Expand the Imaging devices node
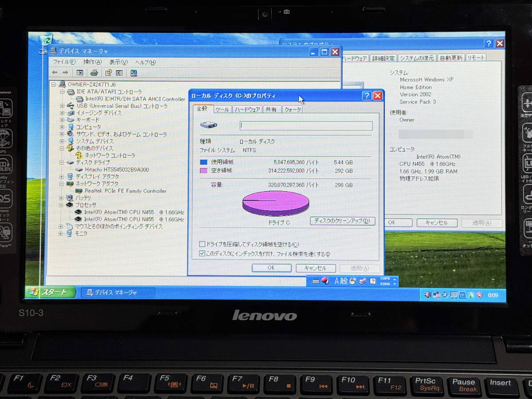 click(x=63, y=113)
